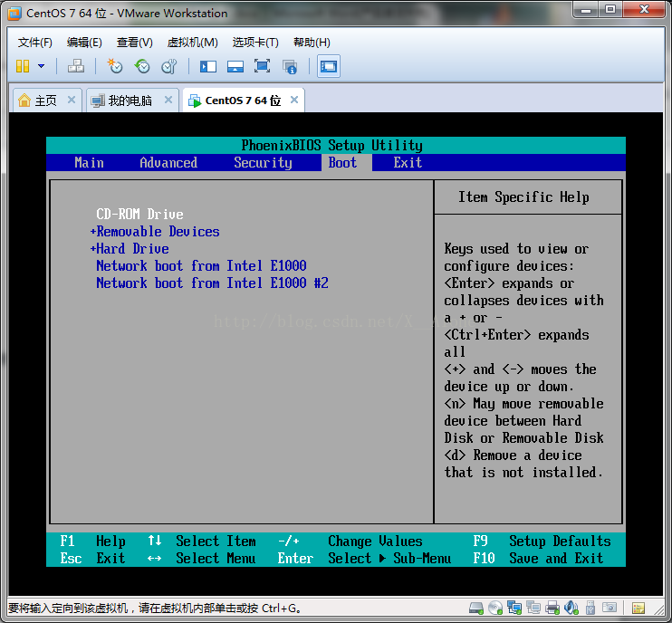Close the CentOS 7 64 位 tab

(x=294, y=100)
